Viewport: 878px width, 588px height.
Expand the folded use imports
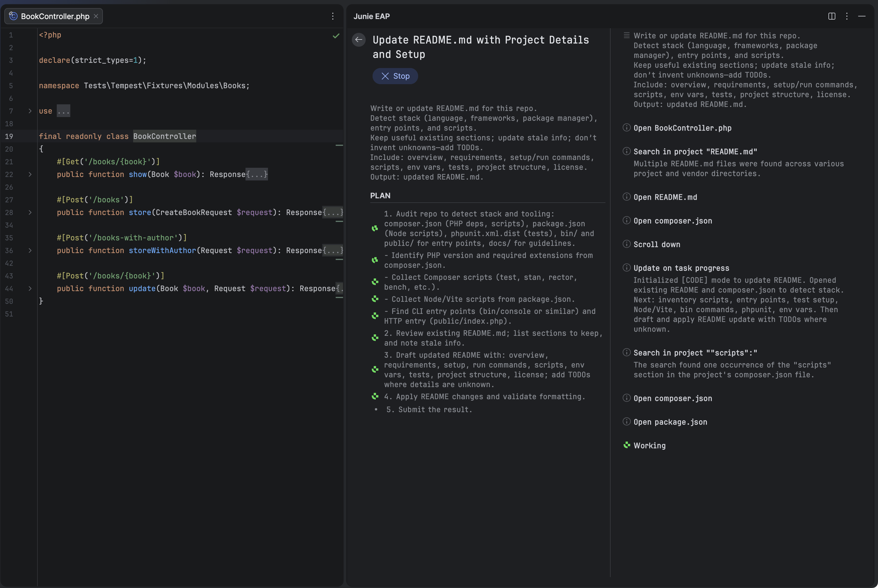pyautogui.click(x=30, y=111)
